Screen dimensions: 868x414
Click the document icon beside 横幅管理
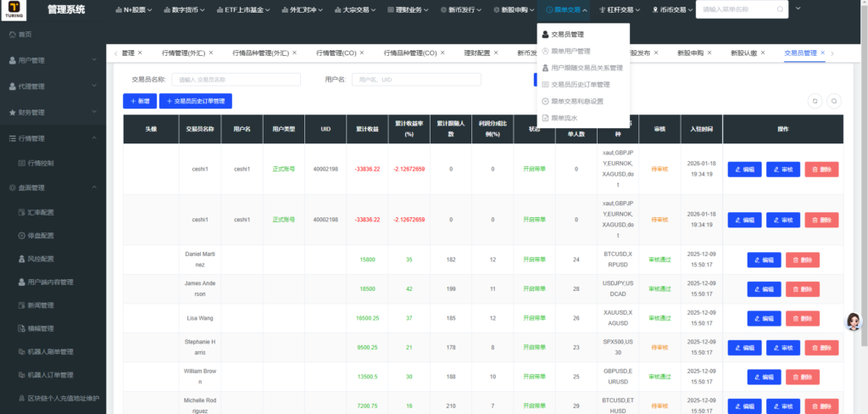pos(21,328)
